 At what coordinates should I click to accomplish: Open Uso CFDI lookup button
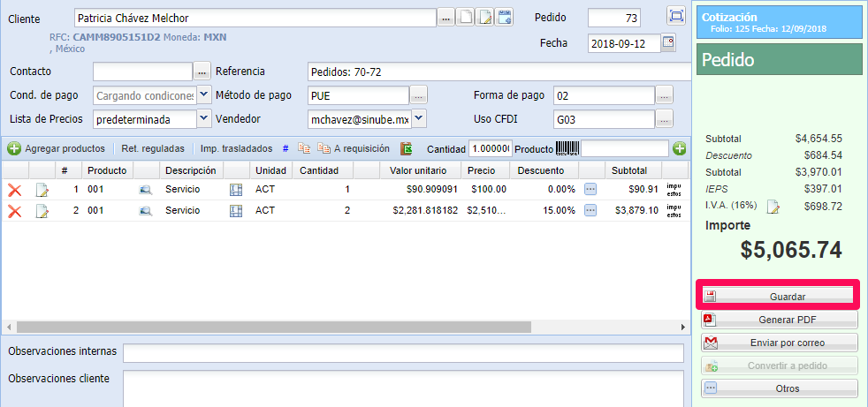click(x=665, y=118)
